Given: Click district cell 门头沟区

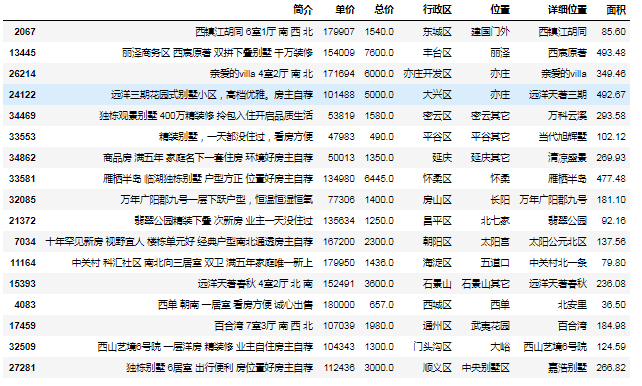Looking at the screenshot, I should tap(432, 347).
